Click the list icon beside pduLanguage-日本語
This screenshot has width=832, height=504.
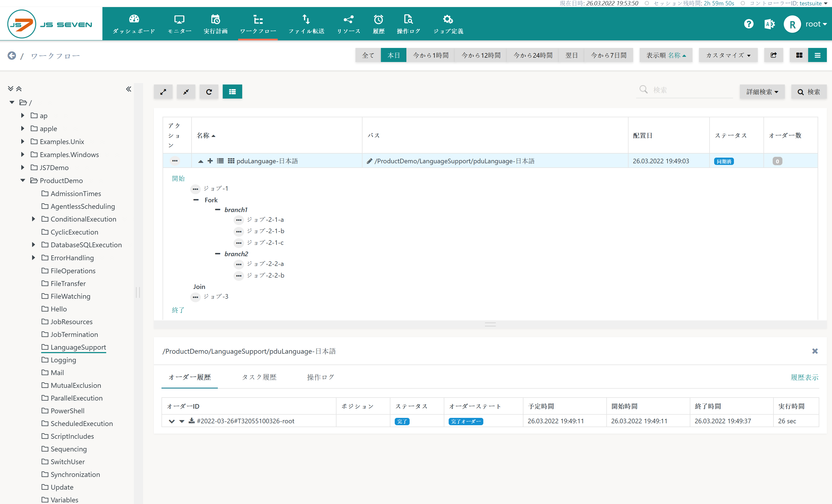click(x=220, y=161)
